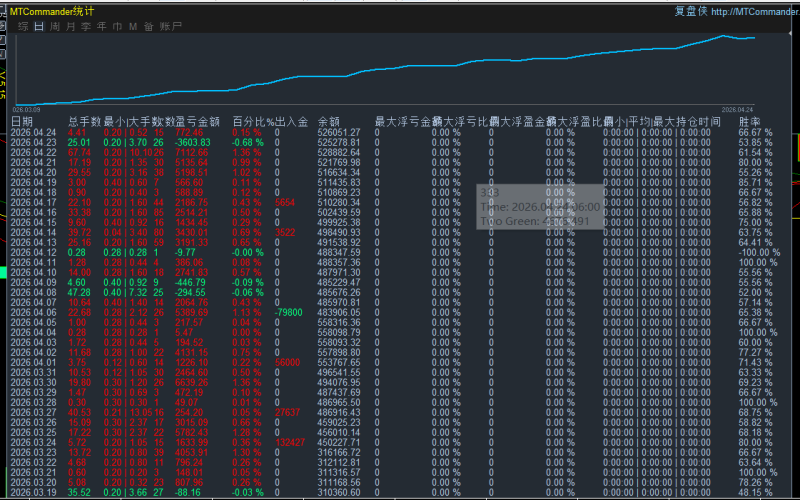Screen dimensions: 800x500
Task: Select the 2026.04.13 date row
Action: click(x=33, y=243)
